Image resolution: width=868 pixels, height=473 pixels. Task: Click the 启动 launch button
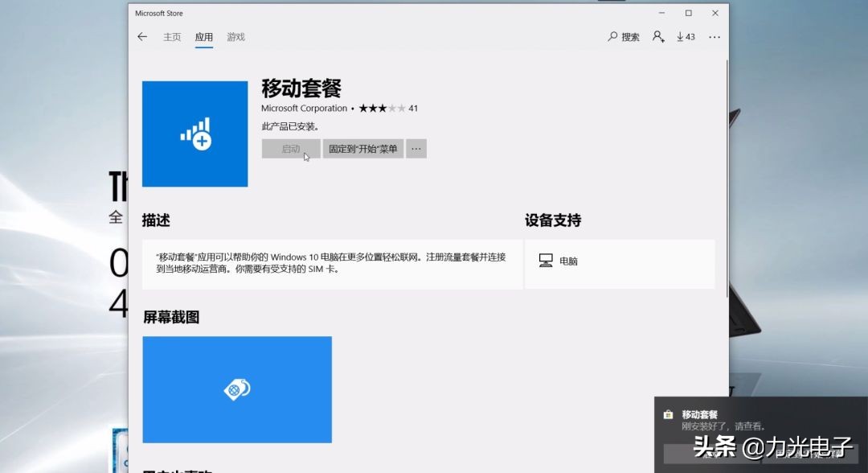coord(290,149)
